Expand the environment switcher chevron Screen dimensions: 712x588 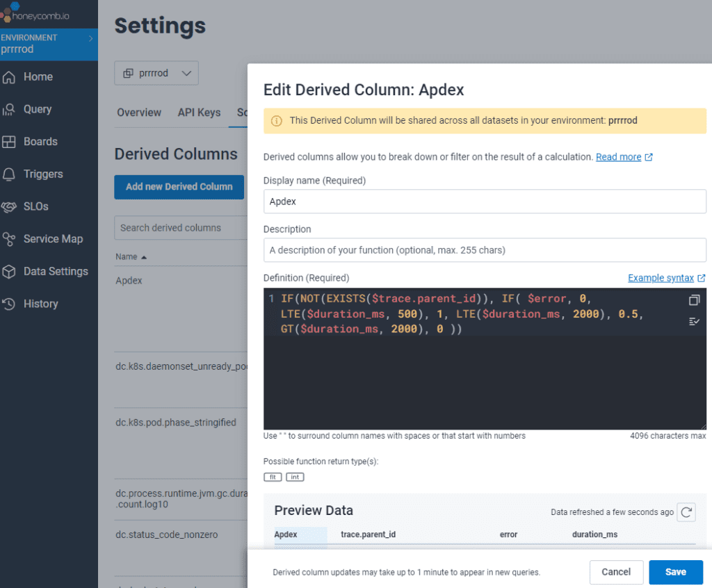[x=90, y=38]
